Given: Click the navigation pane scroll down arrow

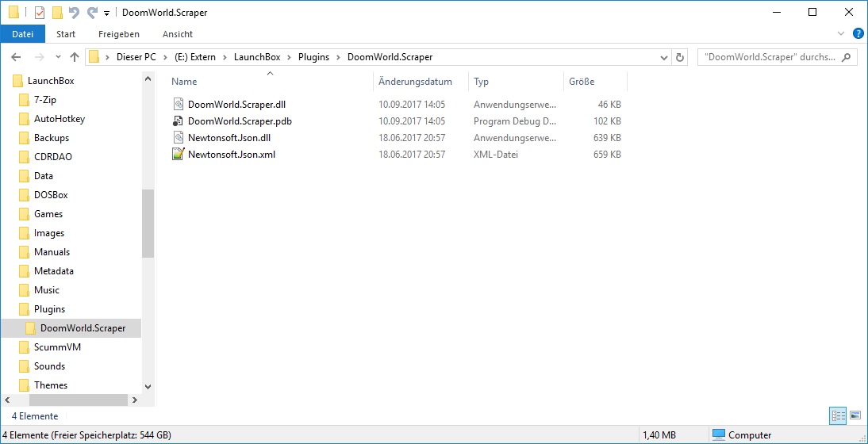Looking at the screenshot, I should (148, 386).
